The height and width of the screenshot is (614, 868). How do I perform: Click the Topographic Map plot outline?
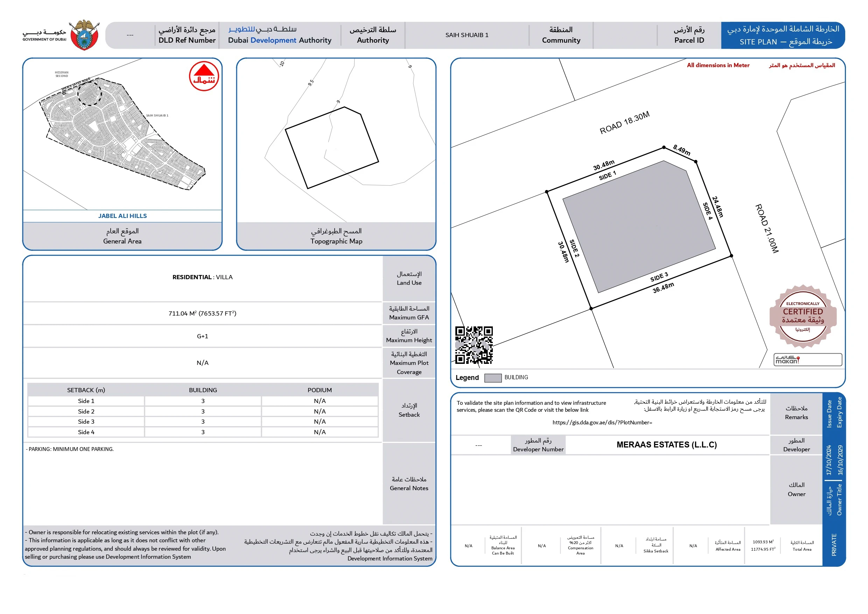332,147
